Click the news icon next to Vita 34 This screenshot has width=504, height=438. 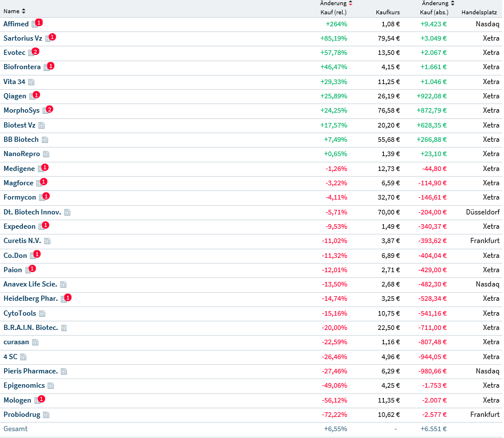point(31,82)
